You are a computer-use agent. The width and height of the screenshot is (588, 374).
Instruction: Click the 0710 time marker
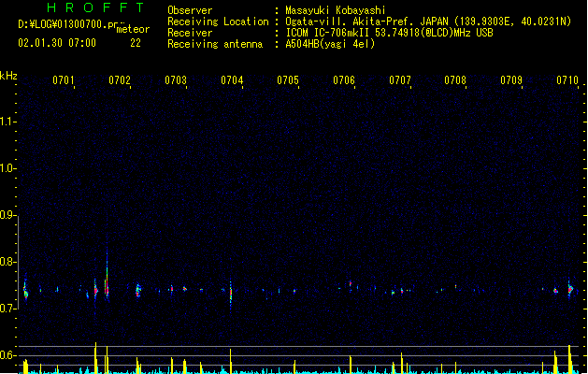click(x=567, y=80)
